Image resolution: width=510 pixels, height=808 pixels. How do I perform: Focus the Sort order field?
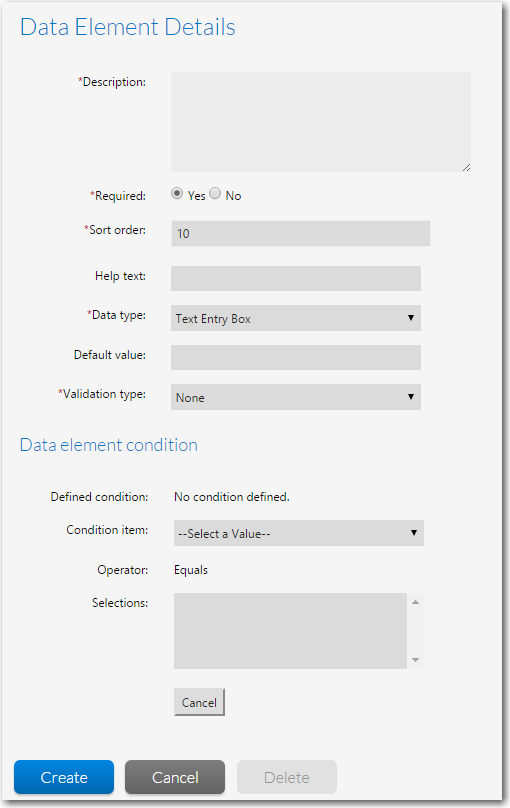(x=301, y=233)
